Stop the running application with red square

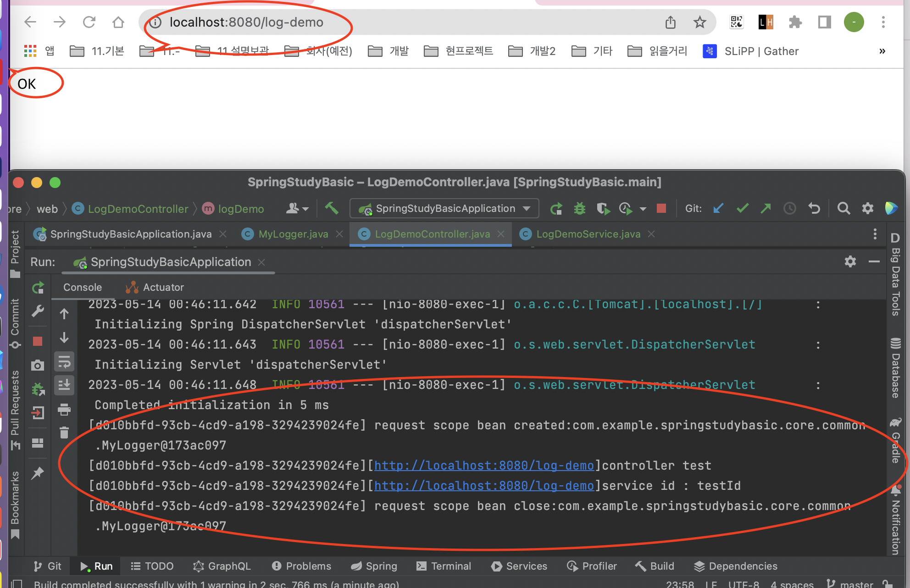pos(661,209)
